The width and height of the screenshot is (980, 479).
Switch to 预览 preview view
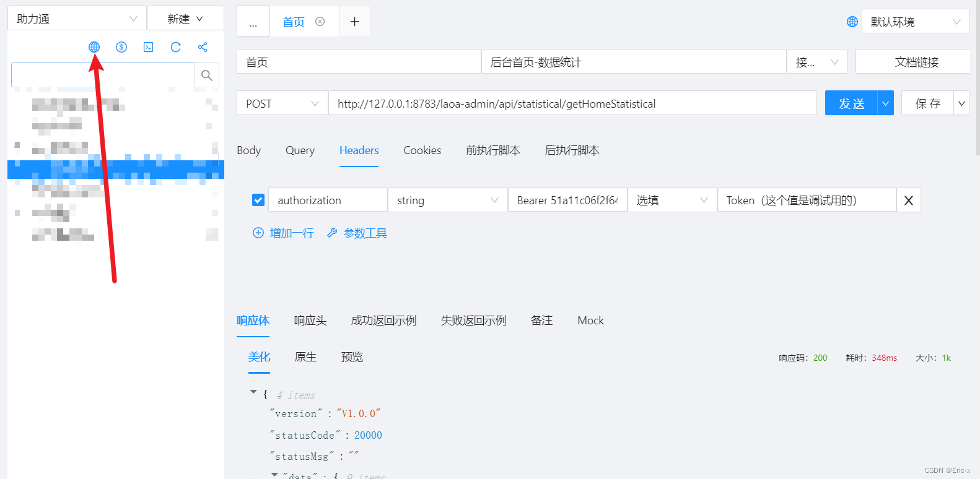[x=352, y=357]
